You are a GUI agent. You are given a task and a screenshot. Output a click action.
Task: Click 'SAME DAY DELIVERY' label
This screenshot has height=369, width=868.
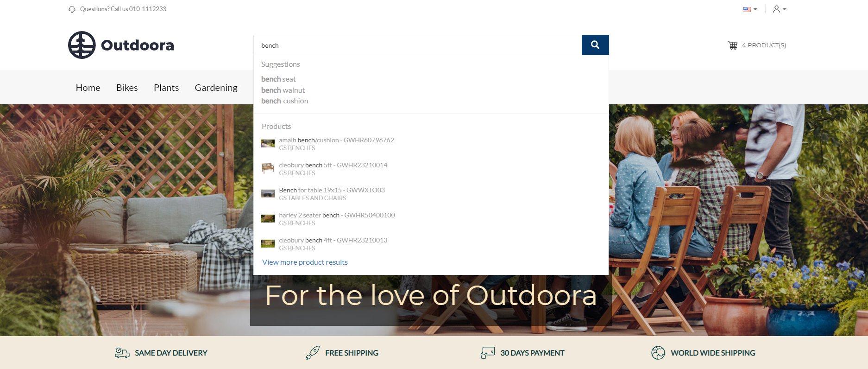(x=171, y=353)
